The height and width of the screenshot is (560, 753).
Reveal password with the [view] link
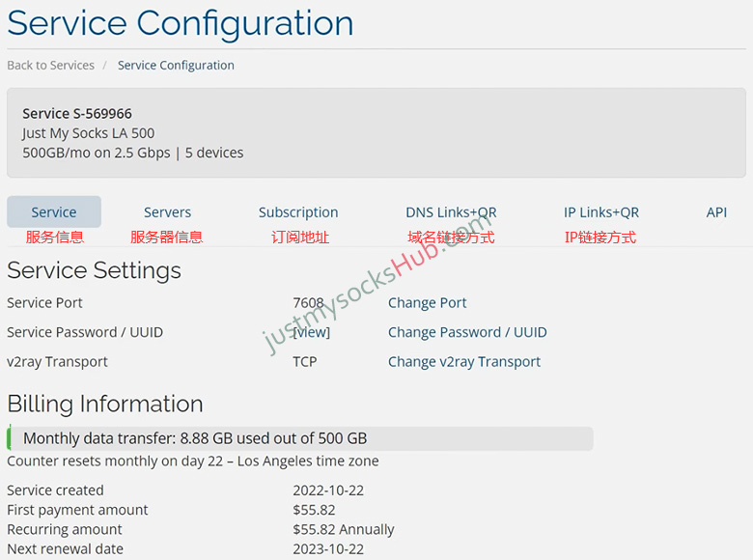tap(312, 332)
